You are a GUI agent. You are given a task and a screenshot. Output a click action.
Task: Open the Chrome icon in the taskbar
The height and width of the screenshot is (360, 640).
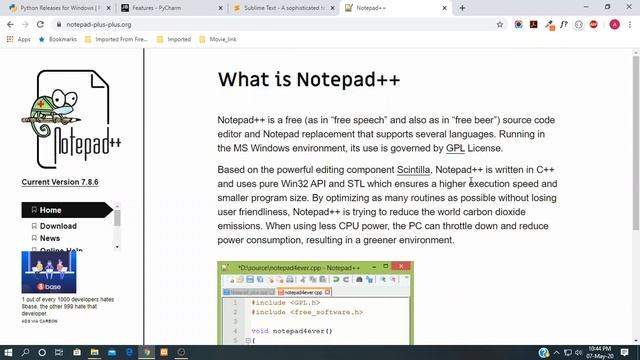tap(147, 352)
